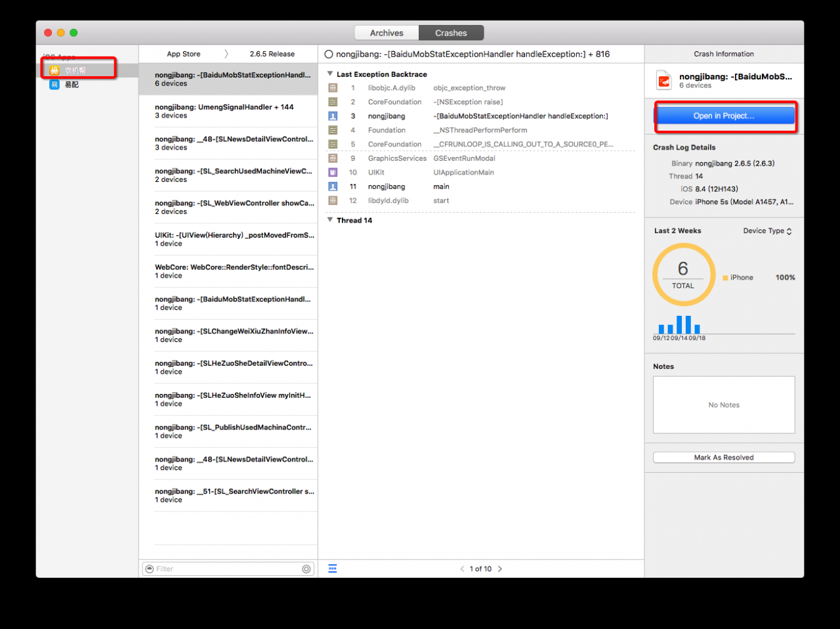Click frame 5 CoreFoundation library icon
This screenshot has height=629, width=840.
pyautogui.click(x=333, y=144)
